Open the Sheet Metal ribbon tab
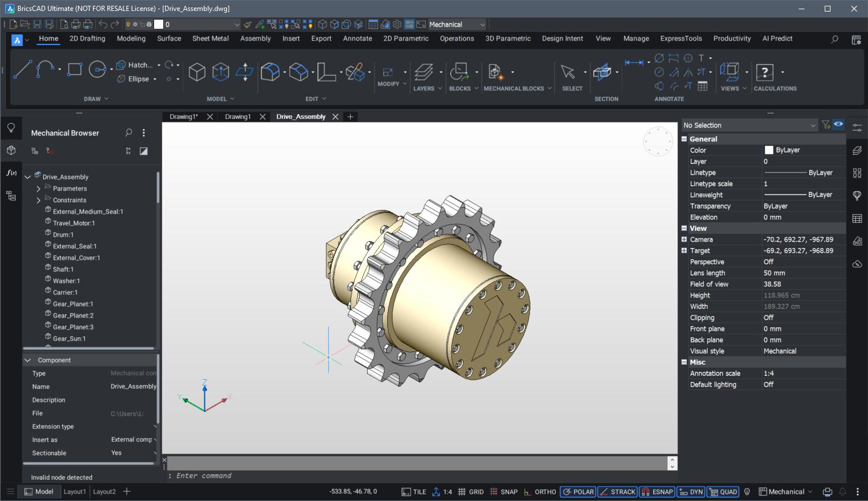 210,39
